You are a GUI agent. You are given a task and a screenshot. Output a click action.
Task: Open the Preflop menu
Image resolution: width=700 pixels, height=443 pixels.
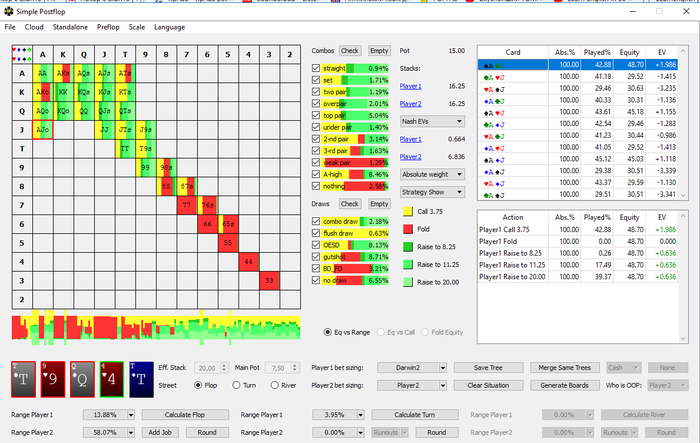point(108,27)
